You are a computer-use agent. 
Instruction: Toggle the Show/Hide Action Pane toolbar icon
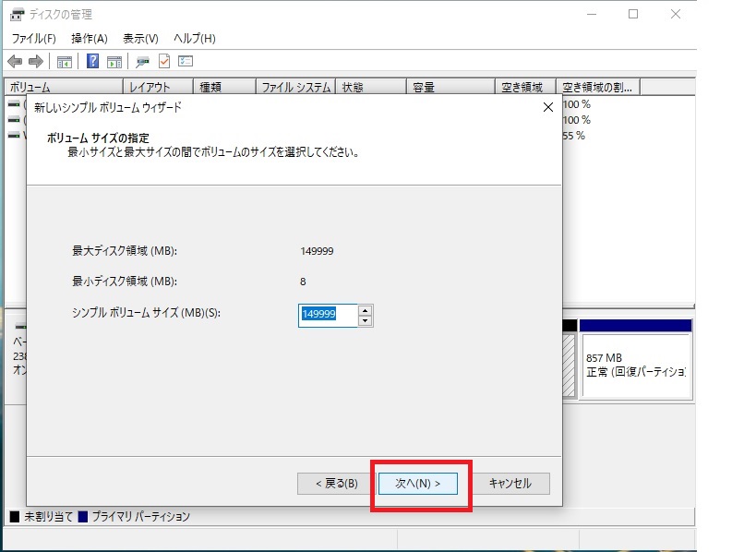[113, 61]
